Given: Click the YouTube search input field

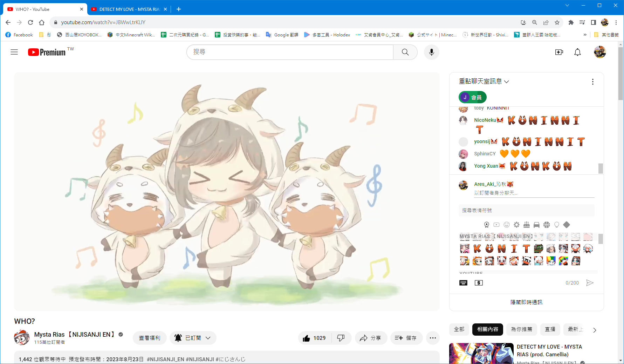Looking at the screenshot, I should [x=290, y=52].
